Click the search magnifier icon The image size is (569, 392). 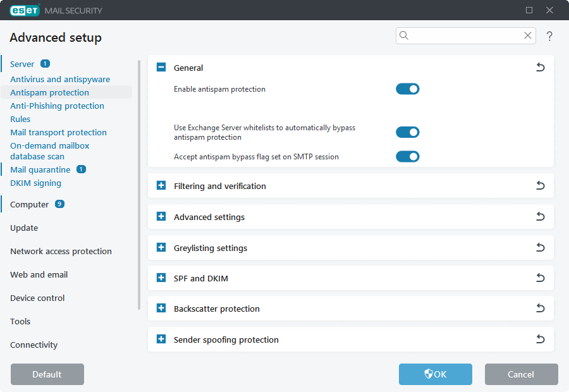click(x=404, y=35)
